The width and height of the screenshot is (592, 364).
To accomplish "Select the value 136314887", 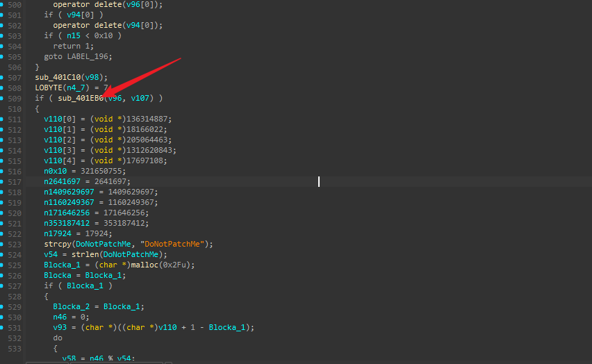I will [147, 119].
